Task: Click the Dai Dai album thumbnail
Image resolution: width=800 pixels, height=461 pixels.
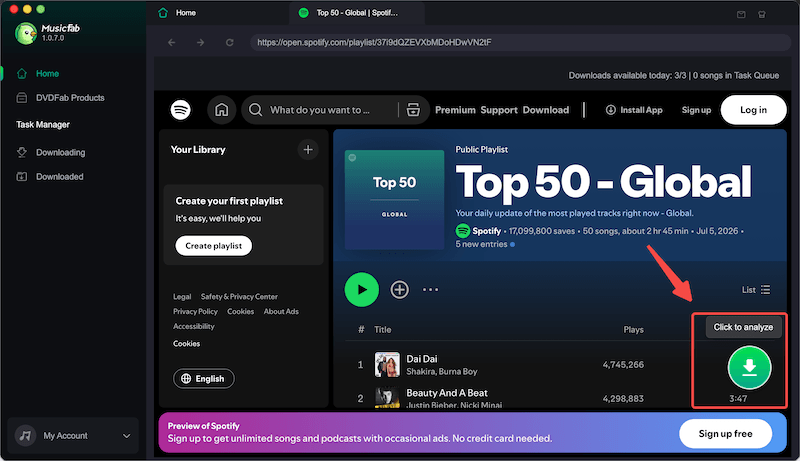Action: point(387,365)
